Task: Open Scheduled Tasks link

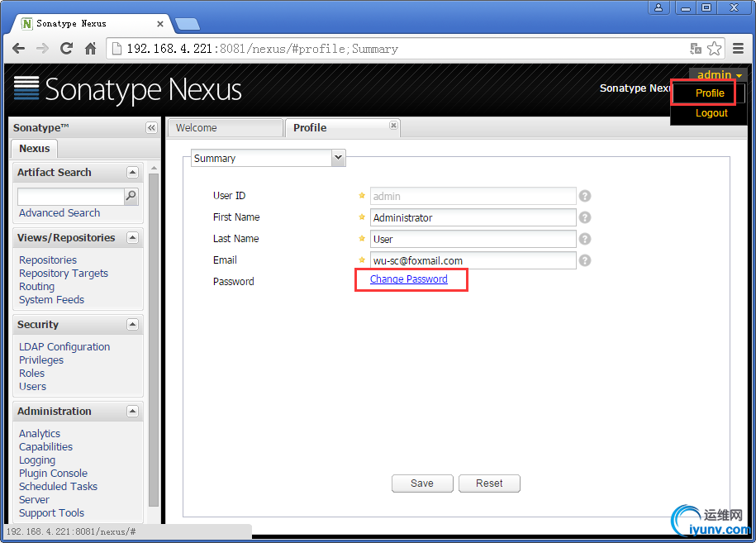Action: pyautogui.click(x=58, y=486)
